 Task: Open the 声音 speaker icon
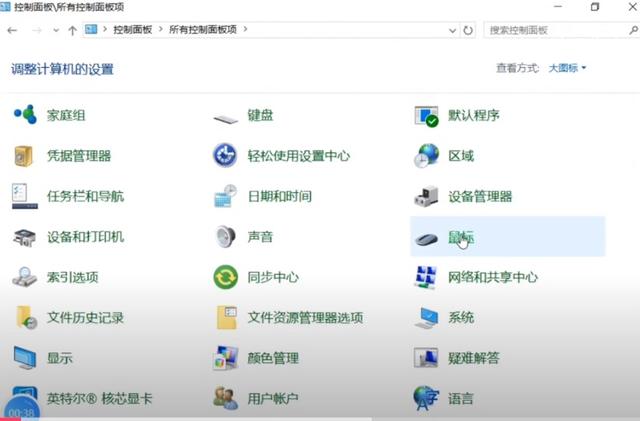(x=225, y=236)
